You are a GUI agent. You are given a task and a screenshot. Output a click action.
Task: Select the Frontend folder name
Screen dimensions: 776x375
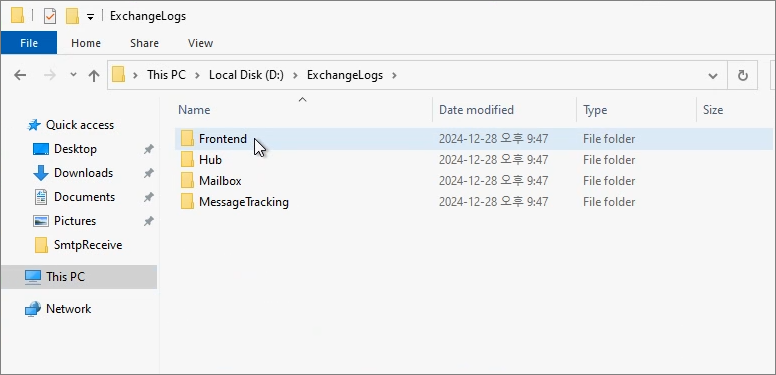[223, 139]
